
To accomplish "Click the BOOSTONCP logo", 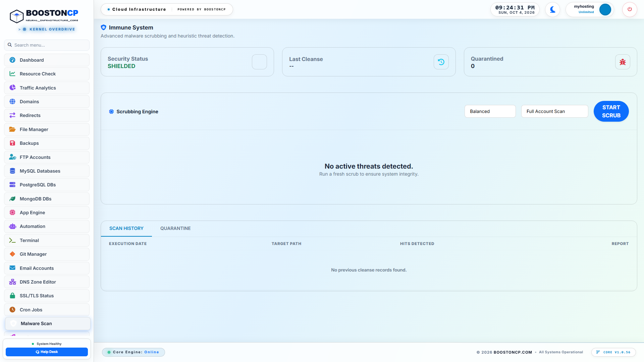I will [44, 16].
